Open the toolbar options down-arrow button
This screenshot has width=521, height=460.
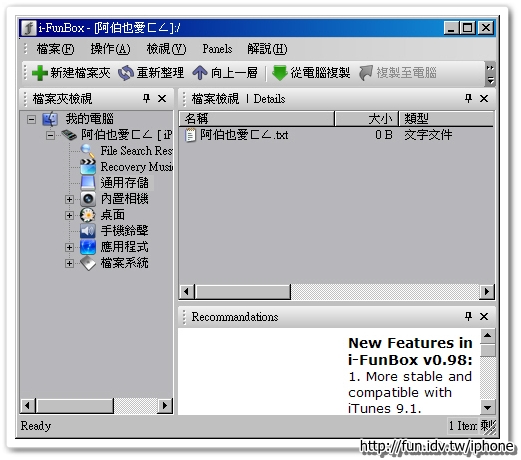pyautogui.click(x=490, y=80)
